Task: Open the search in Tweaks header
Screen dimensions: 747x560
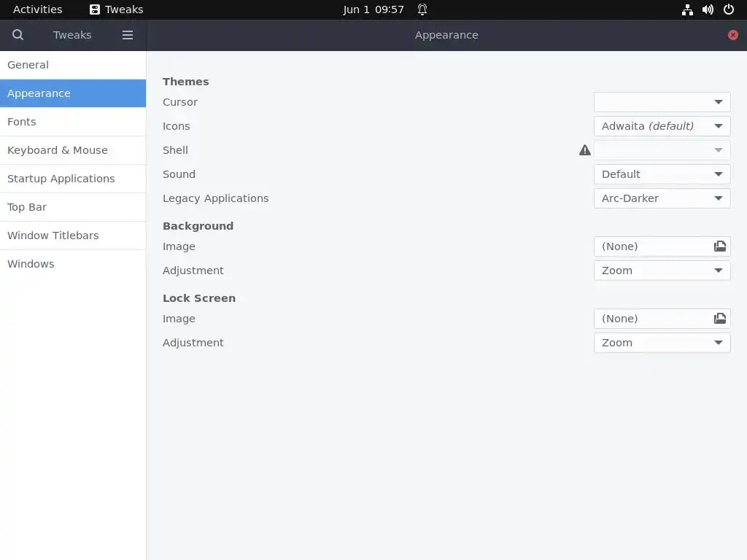Action: pos(18,35)
